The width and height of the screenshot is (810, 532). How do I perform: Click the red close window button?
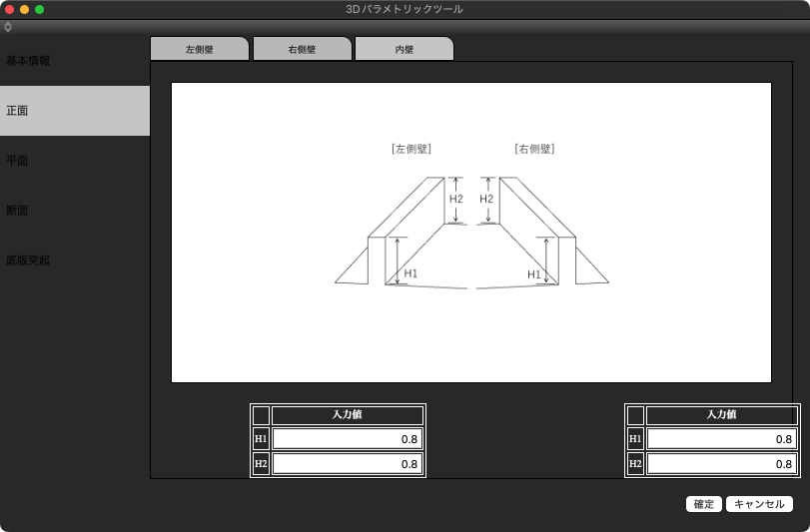tap(9, 9)
